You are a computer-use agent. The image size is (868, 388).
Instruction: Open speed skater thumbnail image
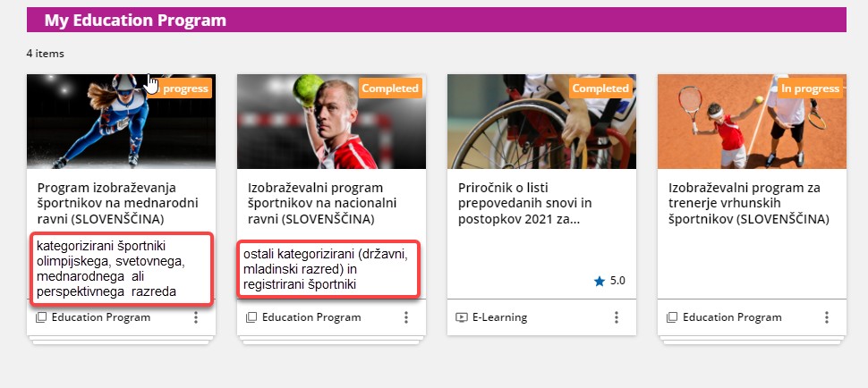(121, 122)
